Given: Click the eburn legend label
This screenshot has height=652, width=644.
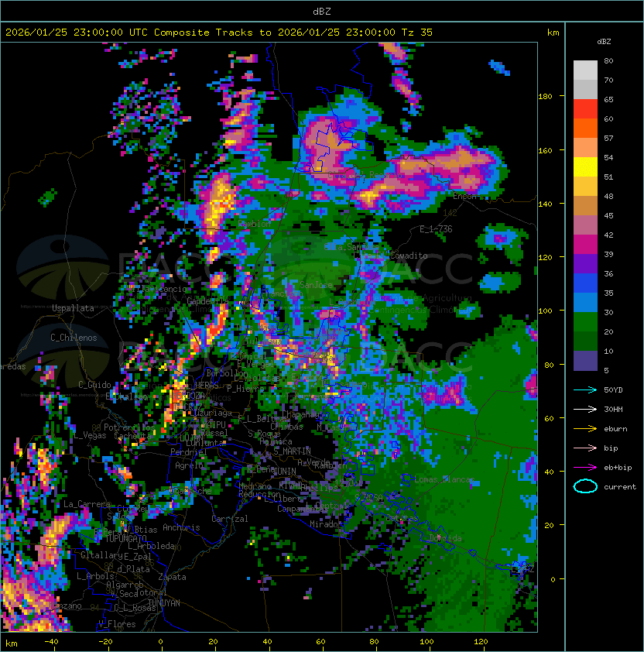Looking at the screenshot, I should pyautogui.click(x=615, y=429).
